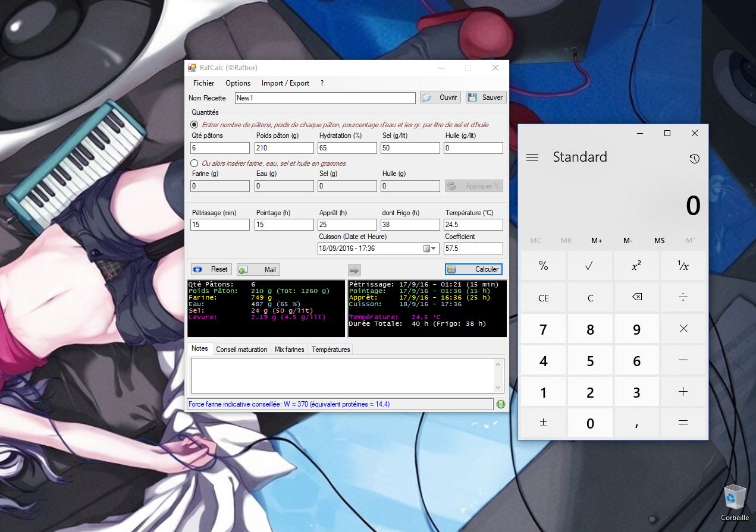Click the Notes scrollbar down arrow
This screenshot has height=532, width=756.
pos(498,388)
